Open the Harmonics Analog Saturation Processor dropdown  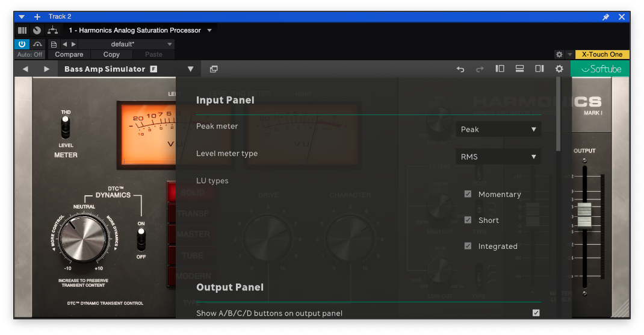pyautogui.click(x=209, y=30)
